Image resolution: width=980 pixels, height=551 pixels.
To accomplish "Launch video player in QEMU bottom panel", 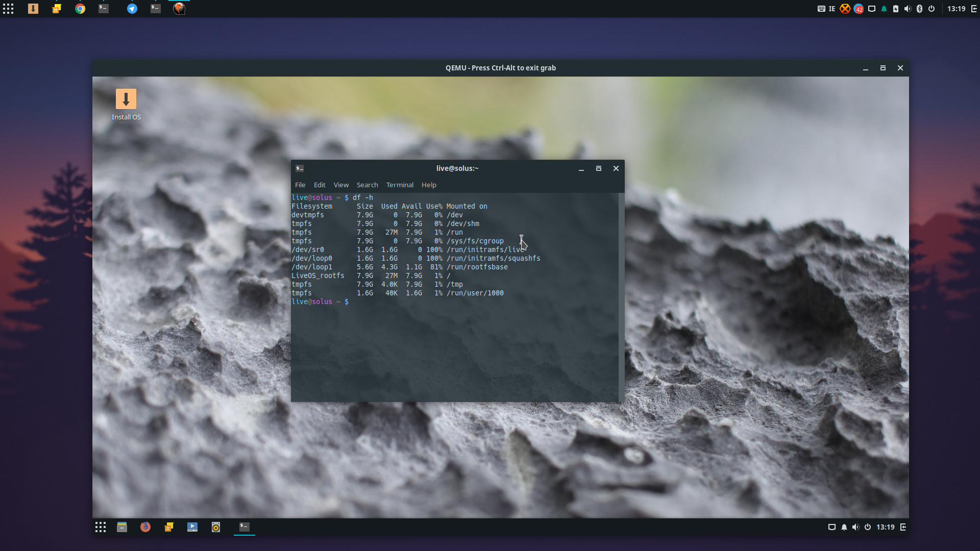I will [192, 527].
